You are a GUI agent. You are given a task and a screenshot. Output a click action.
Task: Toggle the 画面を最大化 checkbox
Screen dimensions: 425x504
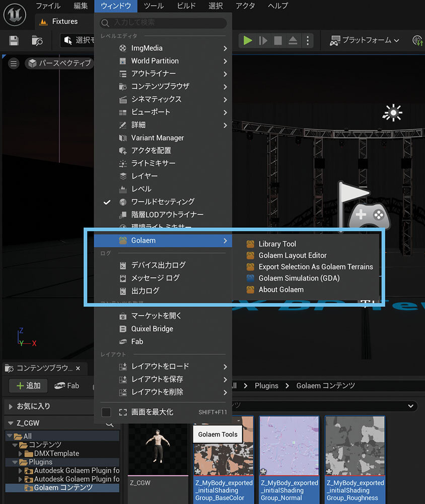(106, 412)
